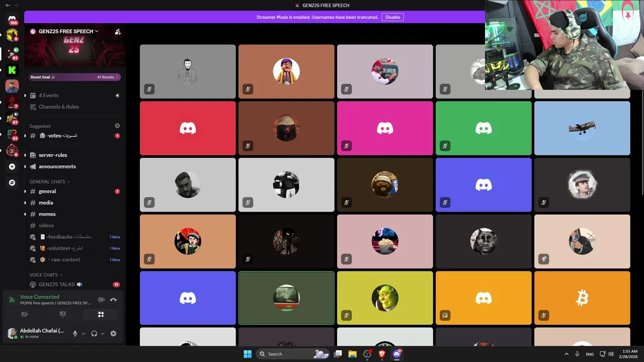Viewport: 644px width, 362px height.
Task: Select the green-outlined speaking participant tile
Action: 286,298
